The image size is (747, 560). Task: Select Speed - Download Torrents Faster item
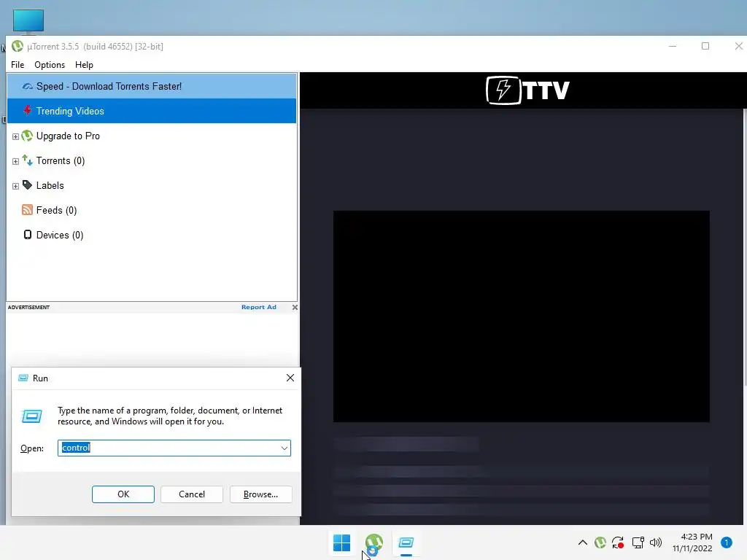tap(152, 86)
